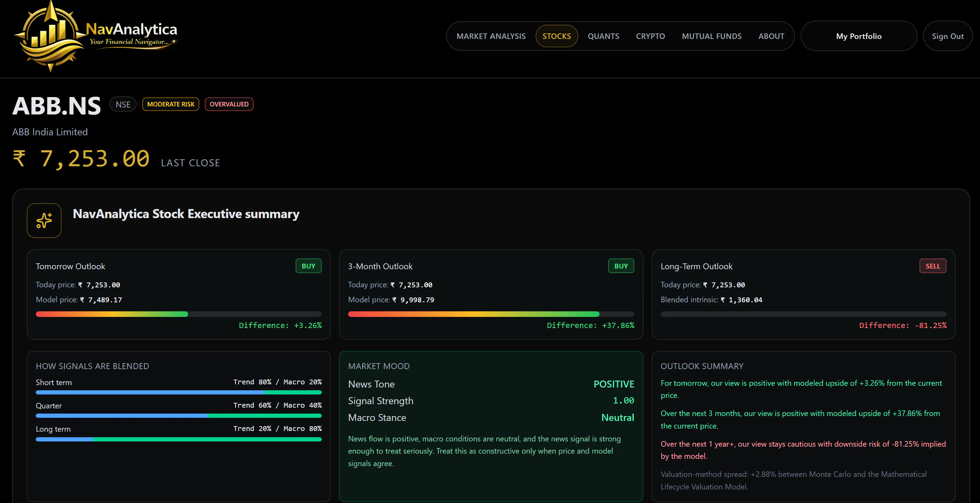Click the Difference: -81.25% value

pos(903,325)
